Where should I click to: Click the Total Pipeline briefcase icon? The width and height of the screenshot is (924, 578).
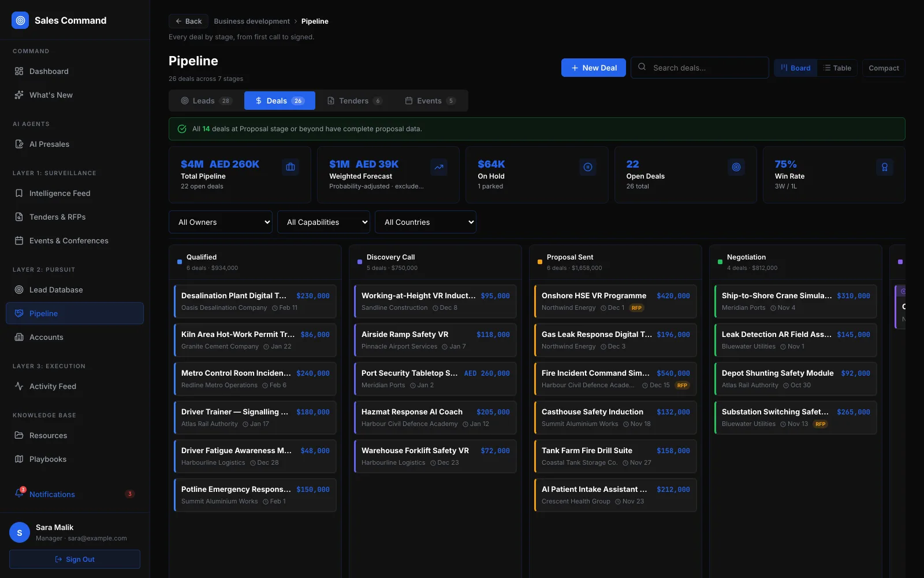[x=290, y=167]
